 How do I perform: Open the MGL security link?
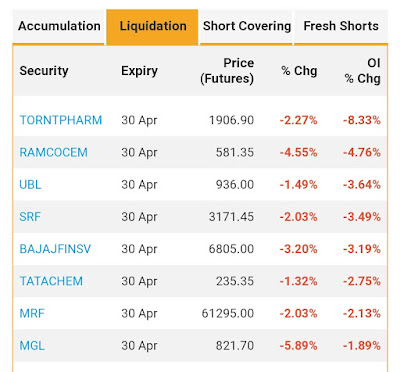32,346
